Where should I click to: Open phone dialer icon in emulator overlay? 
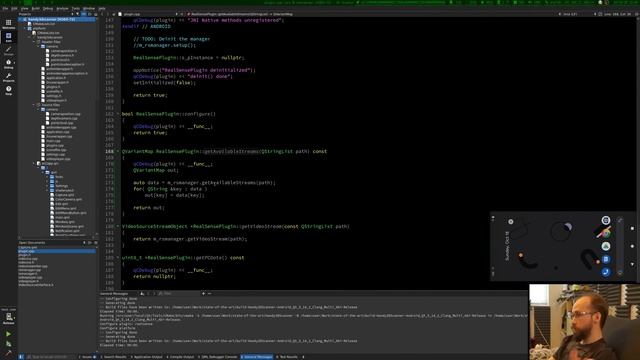click(606, 272)
